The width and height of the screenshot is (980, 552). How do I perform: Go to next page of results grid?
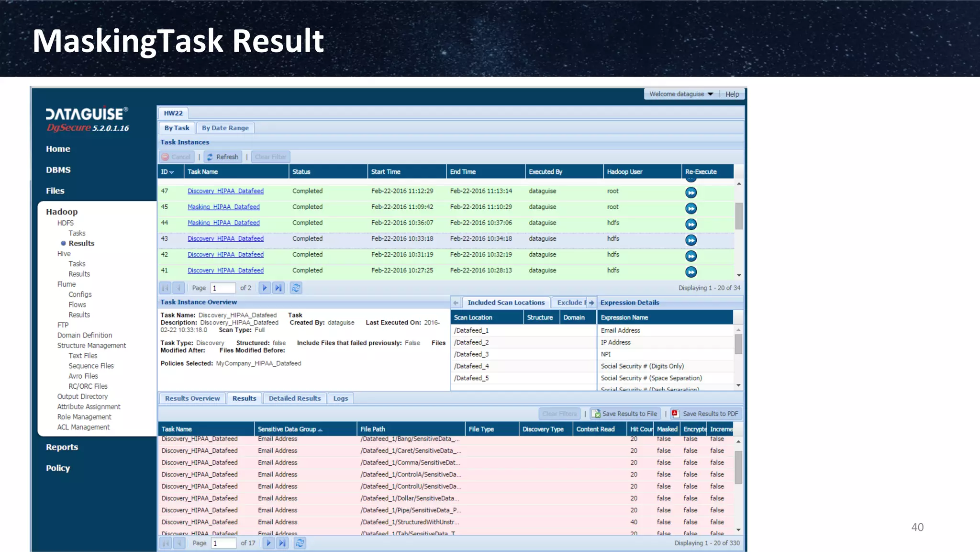(x=268, y=543)
